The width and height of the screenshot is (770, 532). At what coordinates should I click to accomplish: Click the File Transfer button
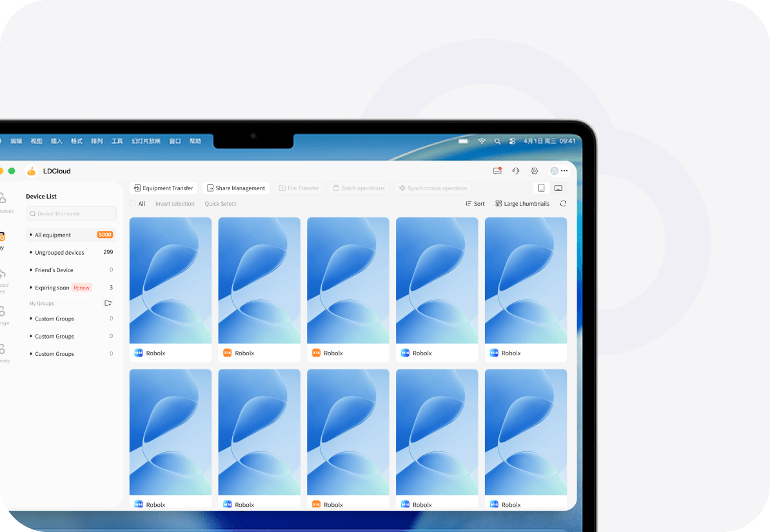299,188
